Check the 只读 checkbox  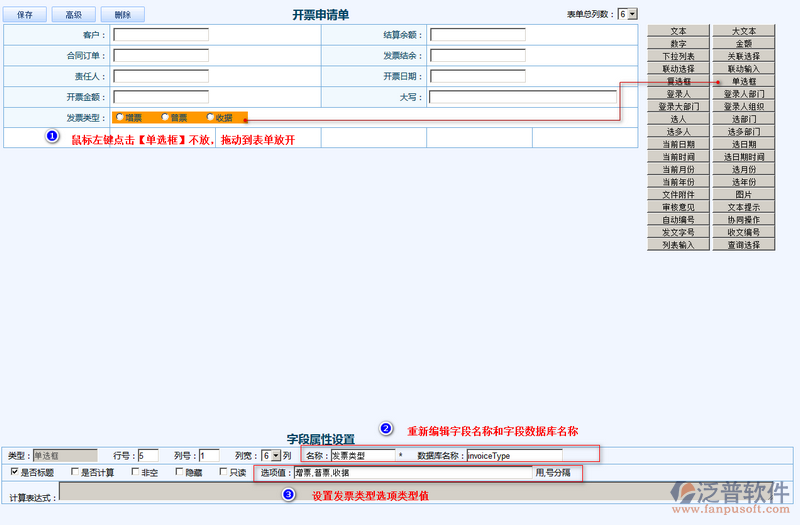pos(223,472)
